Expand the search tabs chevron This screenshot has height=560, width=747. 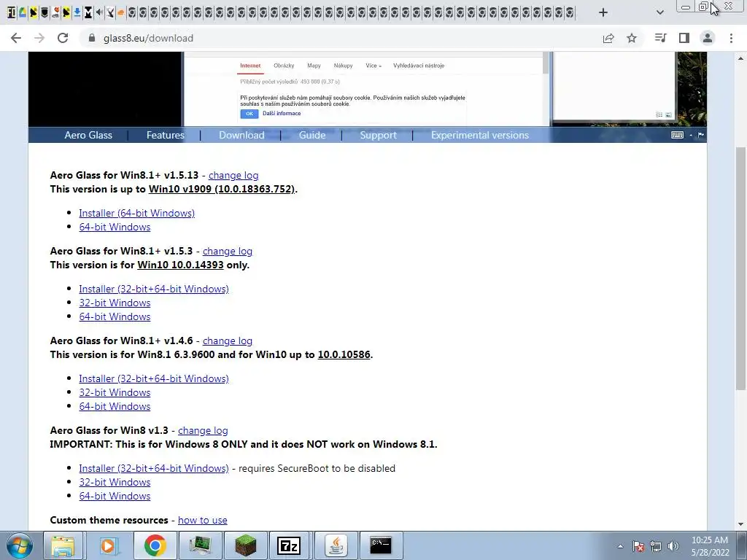click(659, 12)
